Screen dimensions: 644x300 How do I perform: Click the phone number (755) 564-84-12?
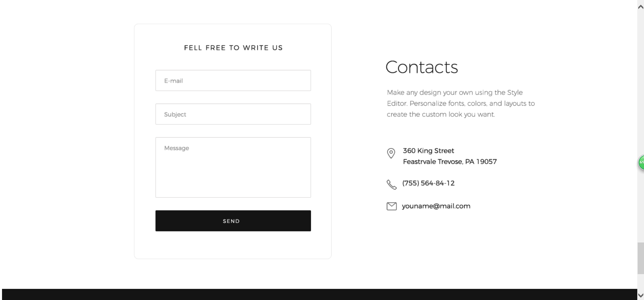point(428,183)
